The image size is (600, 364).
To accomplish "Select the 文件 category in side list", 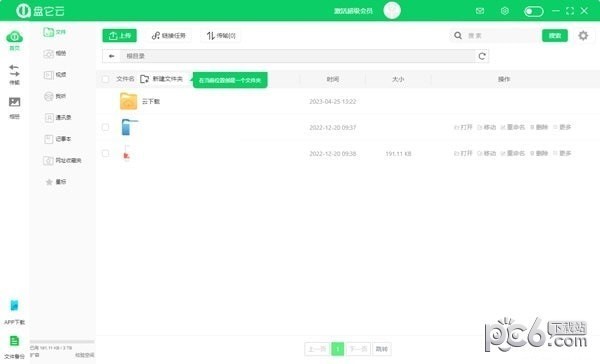I will [54, 32].
